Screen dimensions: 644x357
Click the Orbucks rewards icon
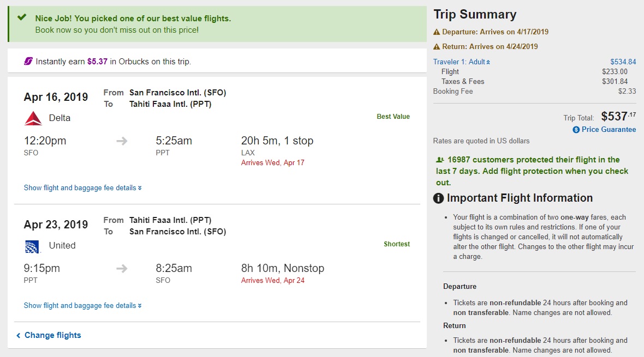28,61
